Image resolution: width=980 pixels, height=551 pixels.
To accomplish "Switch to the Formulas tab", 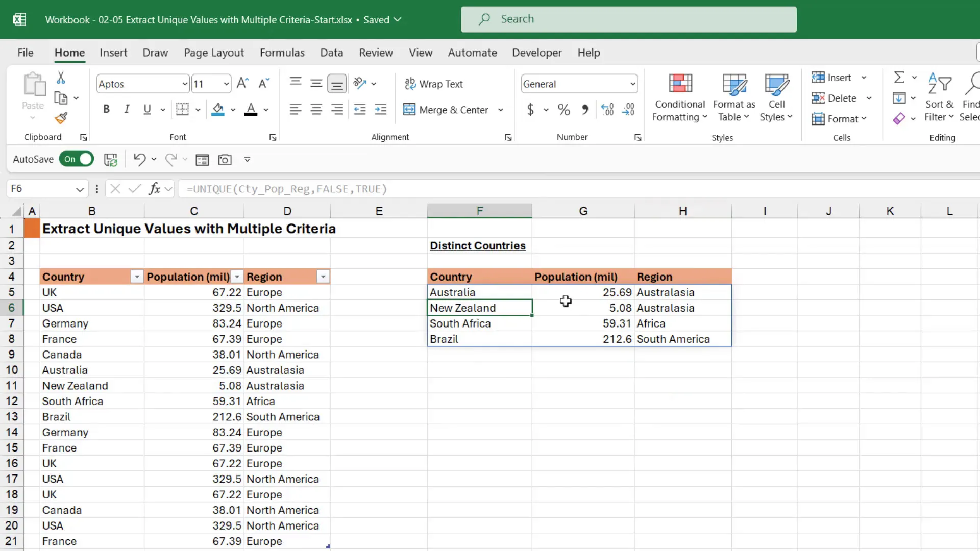I will pos(282,53).
